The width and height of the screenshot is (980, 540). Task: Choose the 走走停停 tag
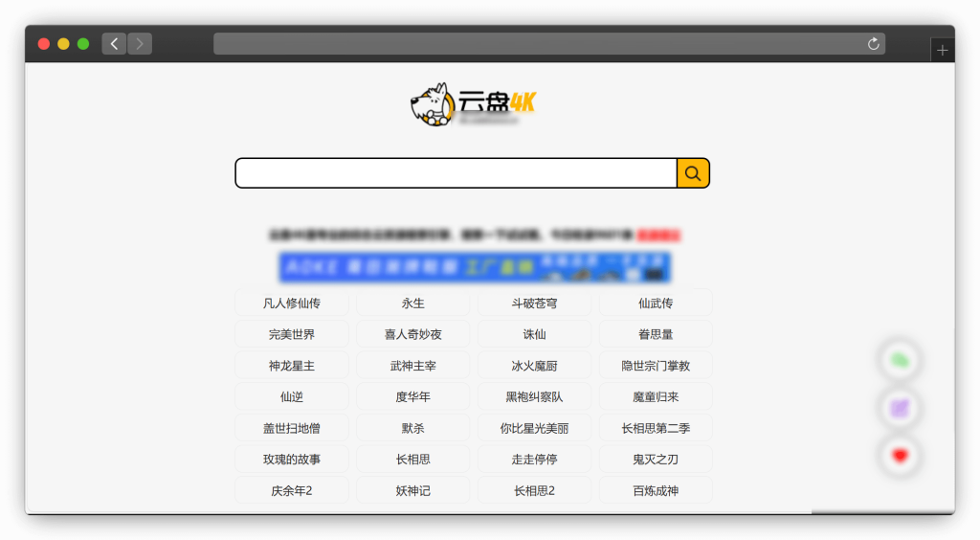pyautogui.click(x=534, y=460)
